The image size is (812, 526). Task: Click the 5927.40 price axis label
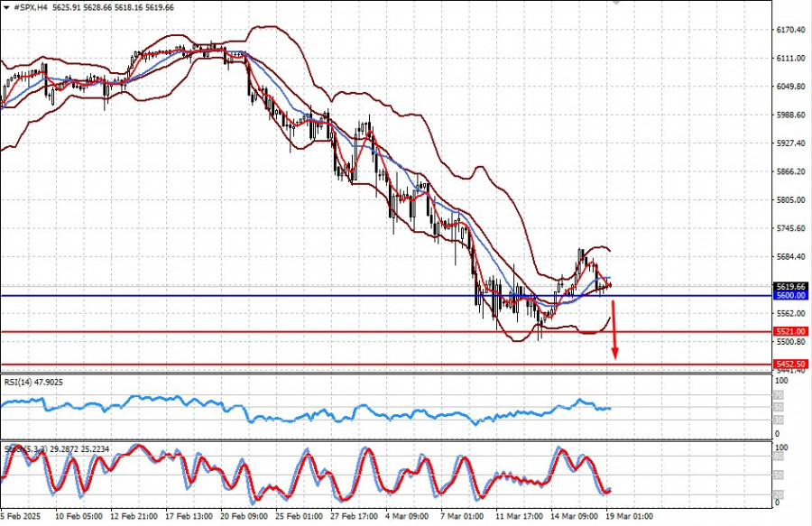coord(790,143)
